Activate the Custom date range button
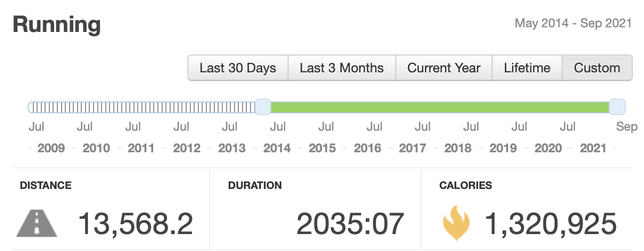Screen dimensions: 644x251 [597, 68]
